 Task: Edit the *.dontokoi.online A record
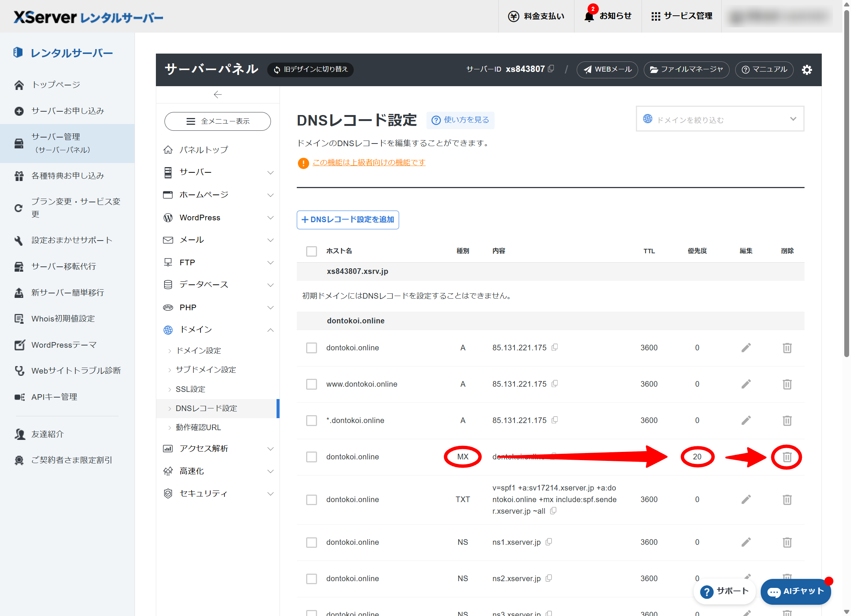click(746, 420)
